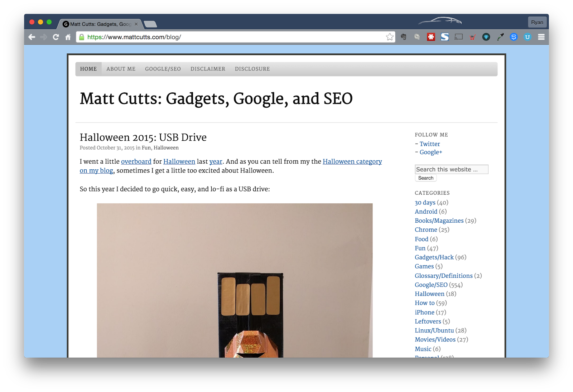
Task: Open the DISCLOSURE navigation item
Action: pyautogui.click(x=252, y=69)
